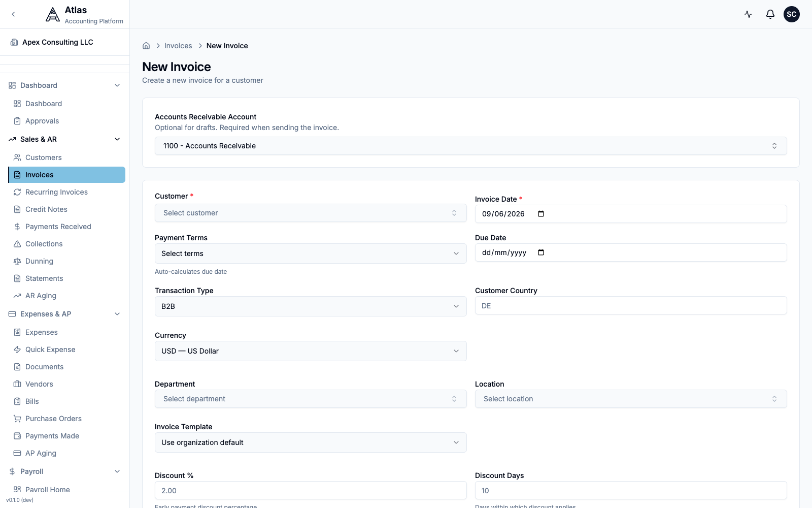Screen dimensions: 812x508
Task: Click the Credit Notes document icon
Action: coord(17,209)
